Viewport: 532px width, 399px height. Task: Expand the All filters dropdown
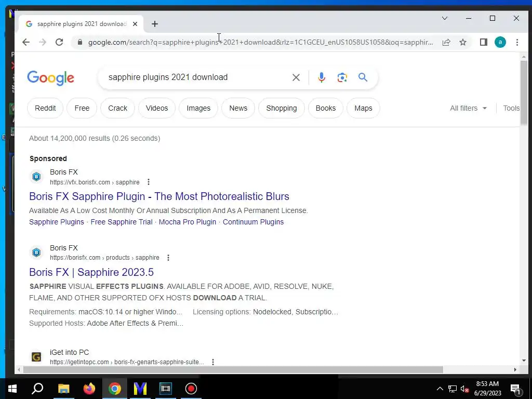tap(468, 108)
